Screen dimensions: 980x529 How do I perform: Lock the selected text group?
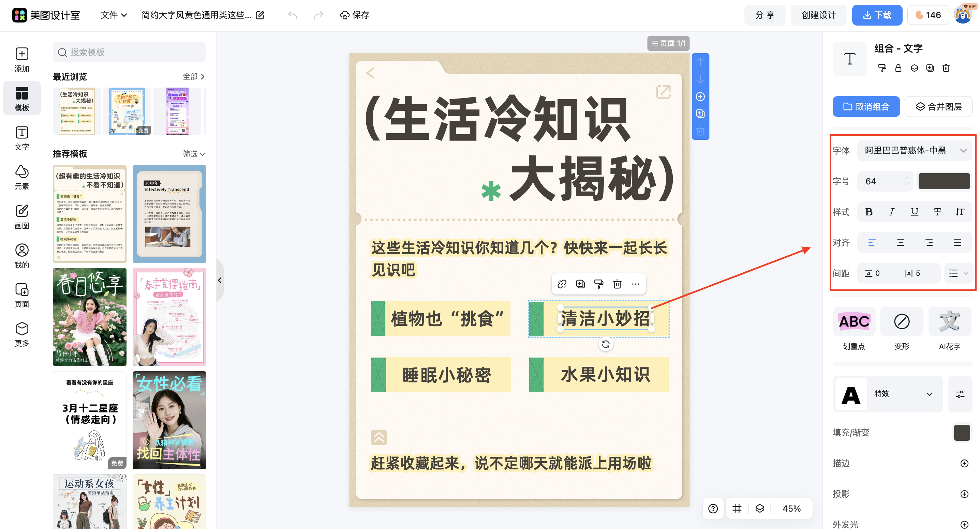pos(898,68)
